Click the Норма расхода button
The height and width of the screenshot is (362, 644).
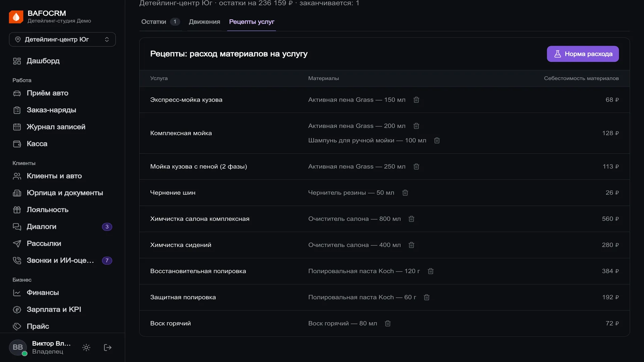583,54
